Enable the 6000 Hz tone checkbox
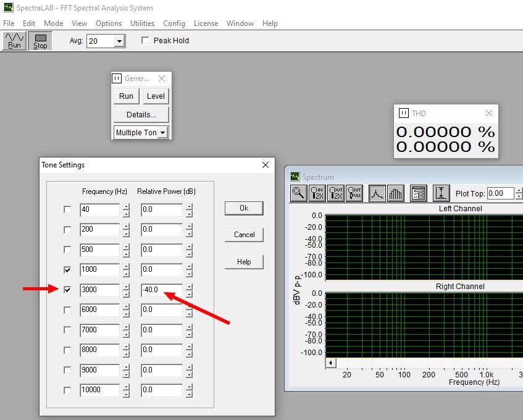This screenshot has width=523, height=420. (67, 310)
